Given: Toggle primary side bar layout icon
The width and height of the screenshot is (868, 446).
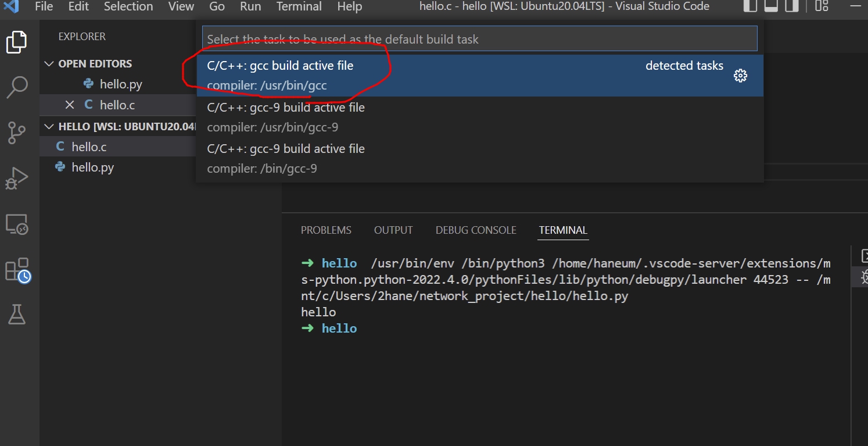Looking at the screenshot, I should click(751, 6).
